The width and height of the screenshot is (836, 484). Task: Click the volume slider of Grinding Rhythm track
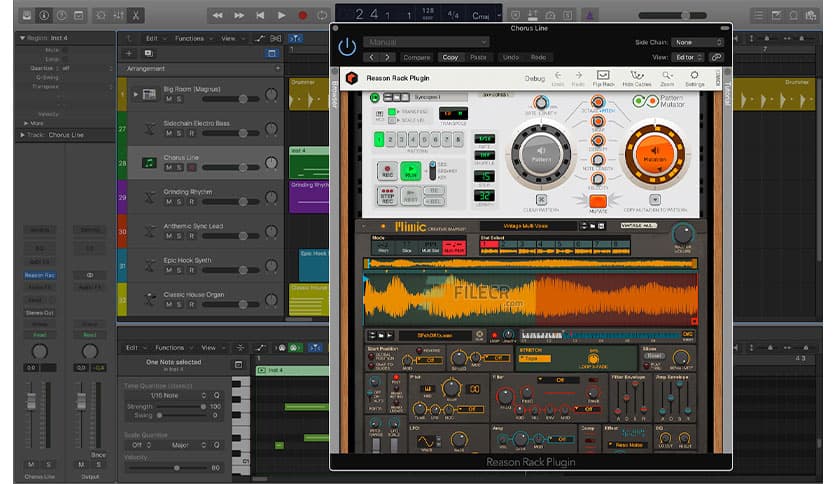[x=230, y=201]
